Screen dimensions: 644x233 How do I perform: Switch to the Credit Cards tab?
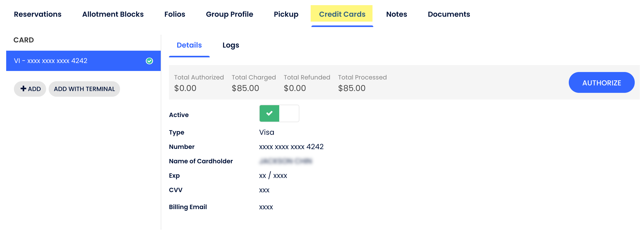(x=342, y=14)
